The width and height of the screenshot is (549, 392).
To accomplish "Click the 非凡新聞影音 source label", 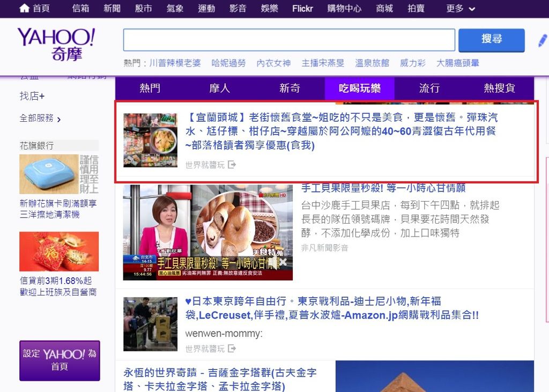I will (324, 248).
